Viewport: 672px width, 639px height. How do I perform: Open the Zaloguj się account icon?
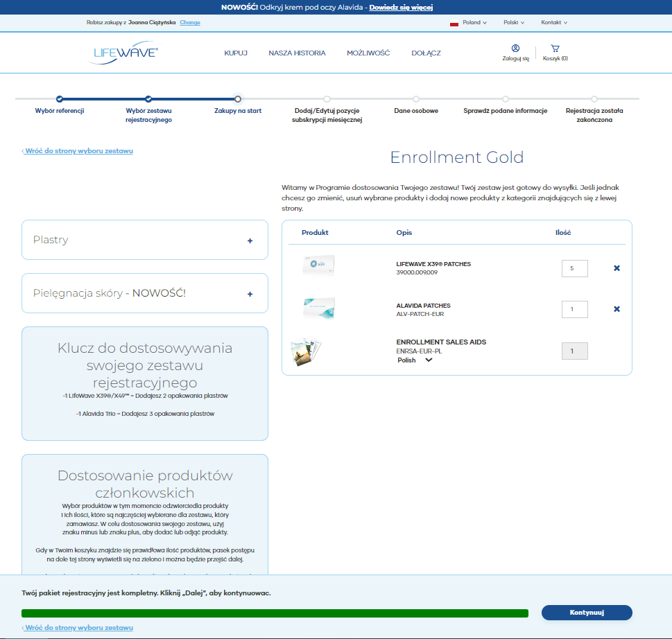tap(515, 48)
